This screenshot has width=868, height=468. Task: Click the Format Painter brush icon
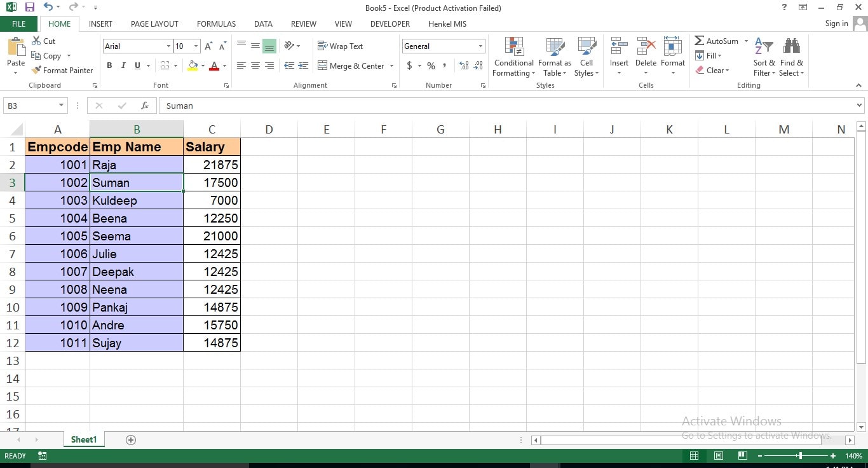click(37, 71)
